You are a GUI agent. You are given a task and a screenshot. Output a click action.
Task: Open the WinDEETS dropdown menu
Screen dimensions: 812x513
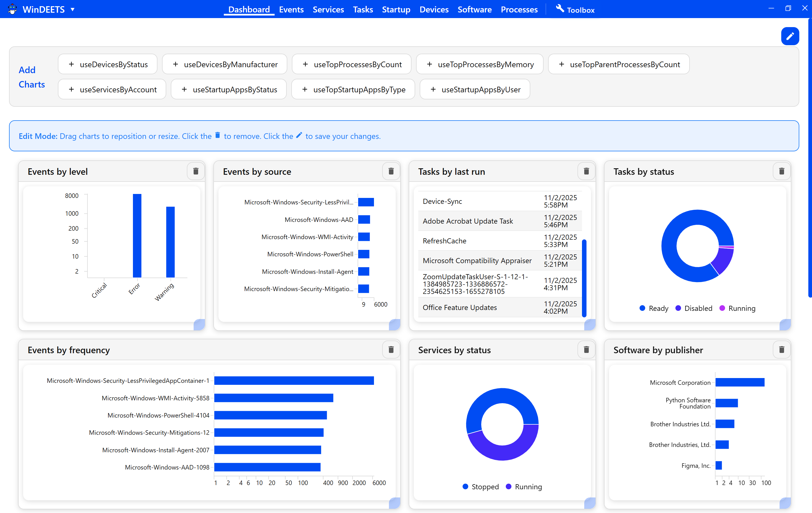(x=73, y=9)
